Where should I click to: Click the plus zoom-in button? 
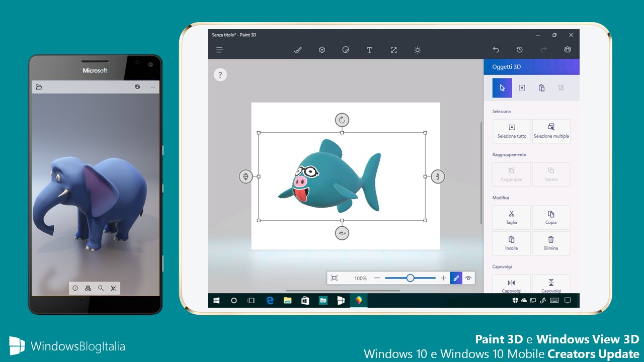443,278
